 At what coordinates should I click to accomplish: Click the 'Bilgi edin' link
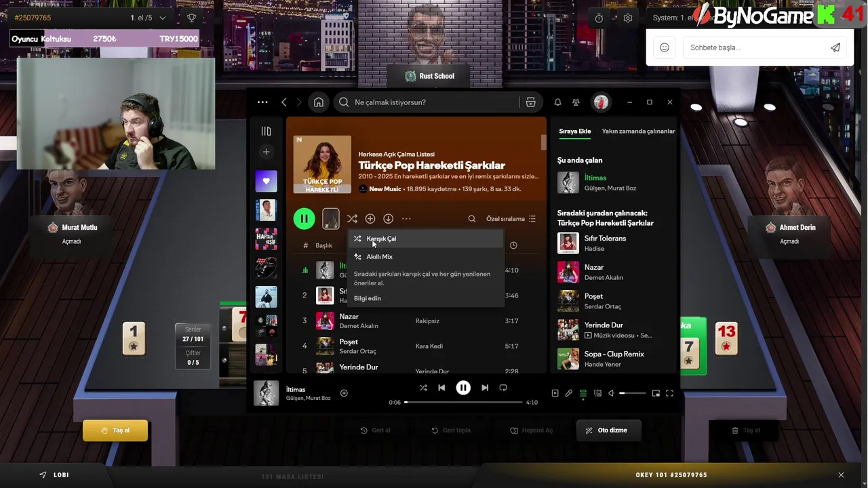[368, 298]
